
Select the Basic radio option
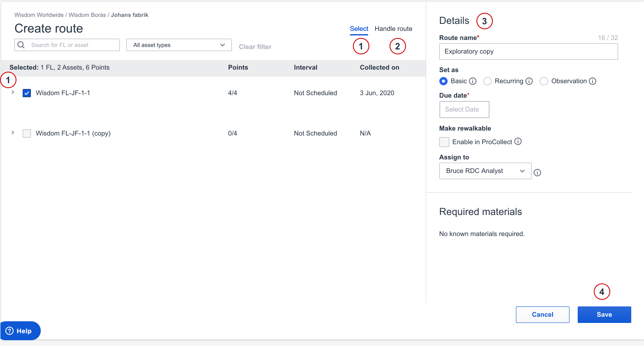pos(443,81)
